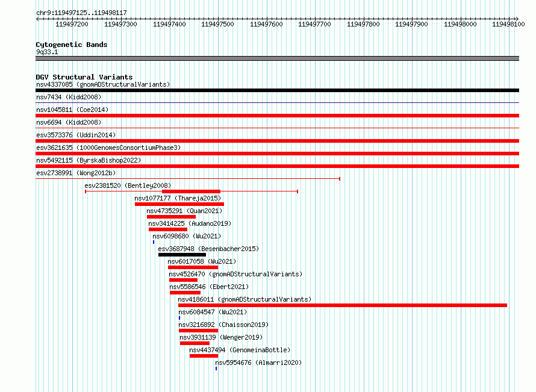Open nsv7434 (Kidd2008) variant label

pyautogui.click(x=69, y=97)
